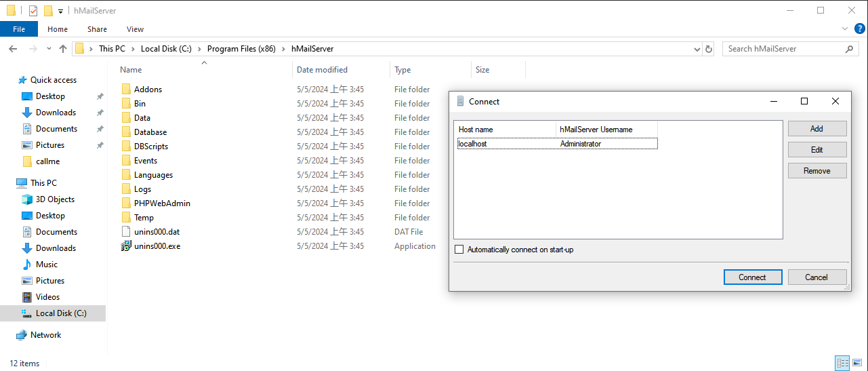Click the Connect button
868x371 pixels.
(x=752, y=277)
